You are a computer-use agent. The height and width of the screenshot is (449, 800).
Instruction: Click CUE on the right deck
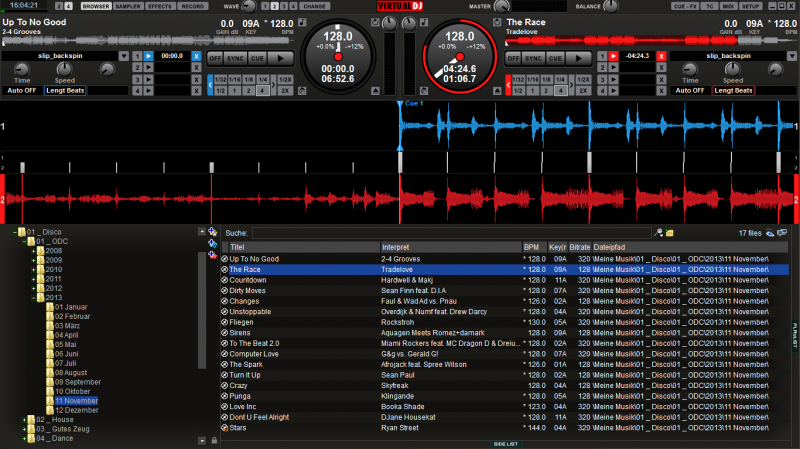point(555,59)
